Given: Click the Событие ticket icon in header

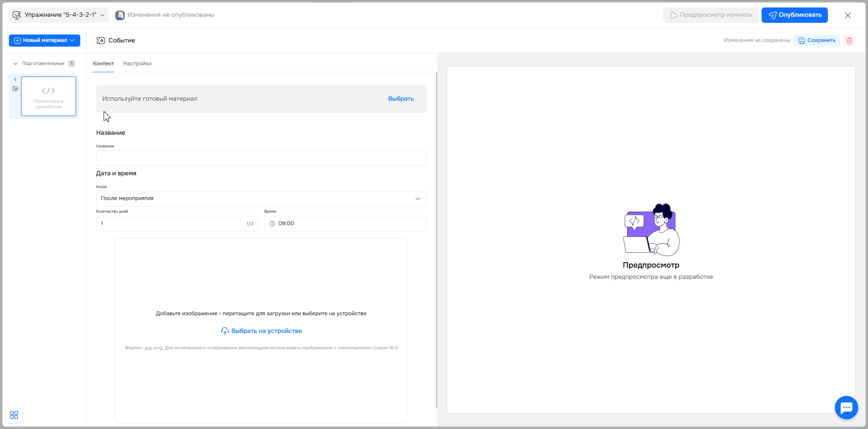Looking at the screenshot, I should [x=101, y=41].
